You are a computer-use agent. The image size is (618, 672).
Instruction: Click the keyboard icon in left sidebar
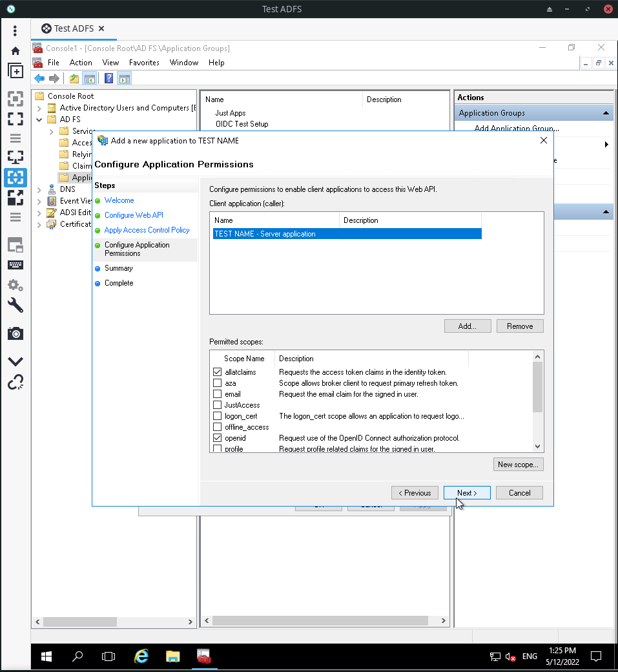coord(15,265)
